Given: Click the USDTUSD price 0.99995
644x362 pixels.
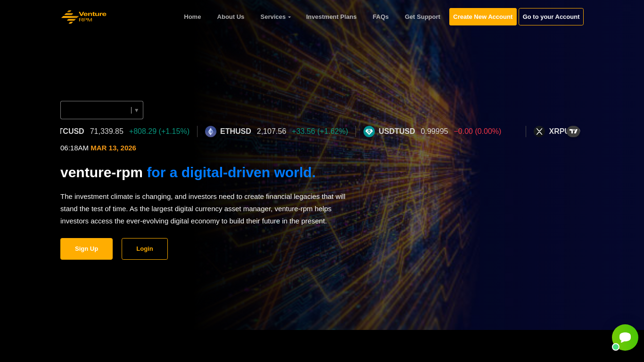Looking at the screenshot, I should pyautogui.click(x=434, y=132).
